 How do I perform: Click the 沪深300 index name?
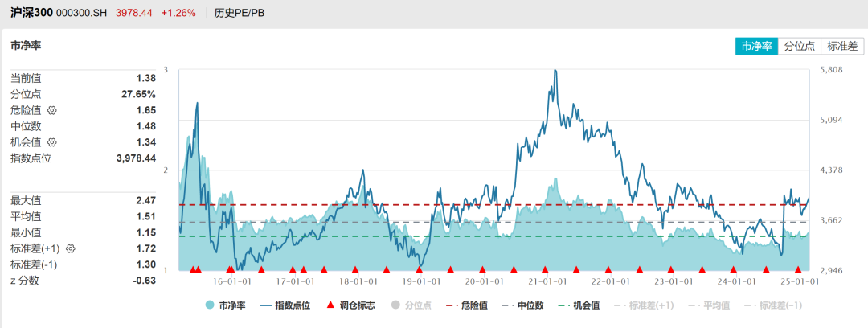coord(31,13)
